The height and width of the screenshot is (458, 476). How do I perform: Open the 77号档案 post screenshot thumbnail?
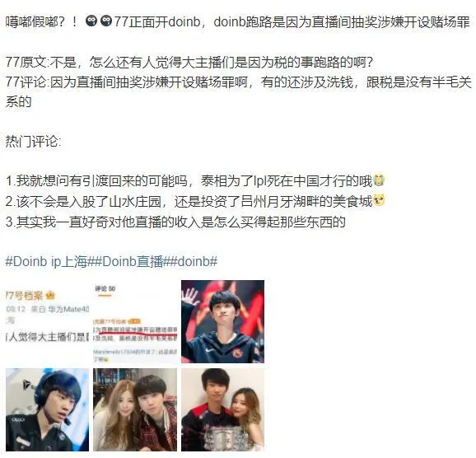click(48, 321)
